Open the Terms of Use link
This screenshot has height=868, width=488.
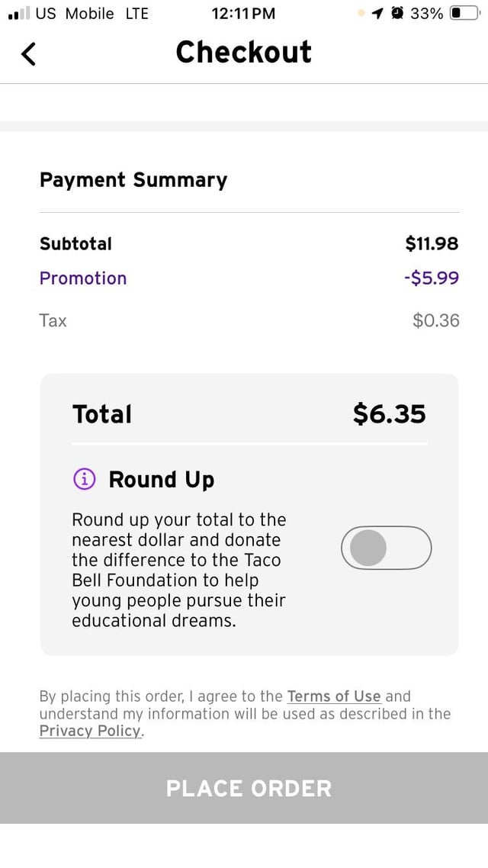pos(333,696)
